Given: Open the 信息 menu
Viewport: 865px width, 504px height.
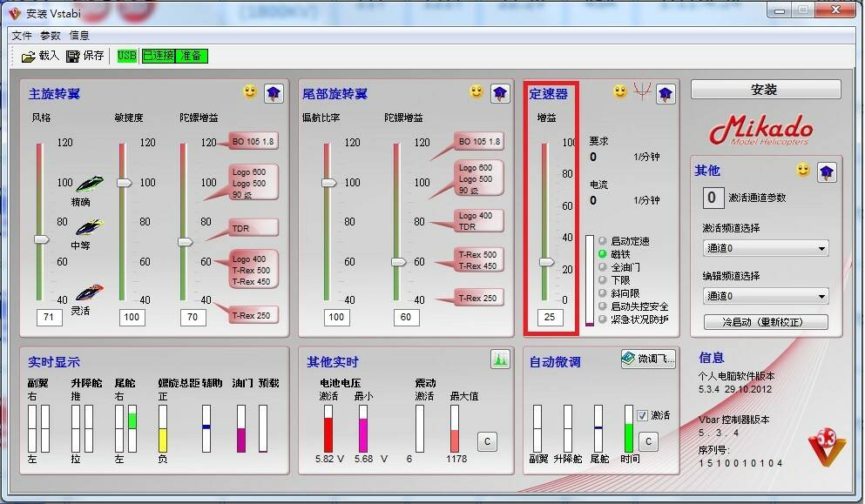Looking at the screenshot, I should [x=79, y=36].
